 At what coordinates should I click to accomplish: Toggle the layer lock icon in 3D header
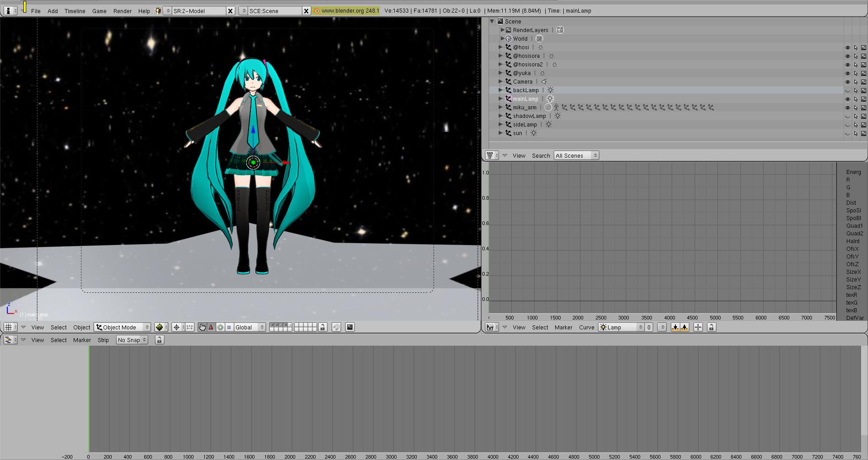(322, 327)
